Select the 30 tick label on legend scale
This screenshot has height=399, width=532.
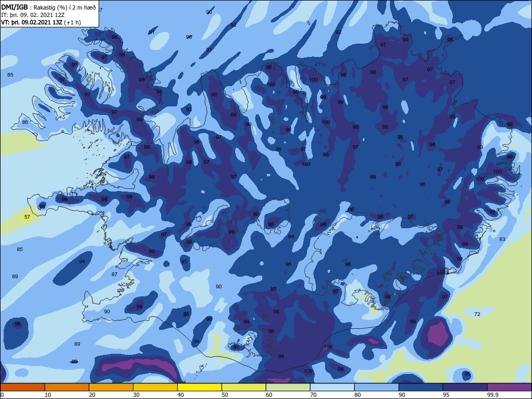[x=136, y=395]
